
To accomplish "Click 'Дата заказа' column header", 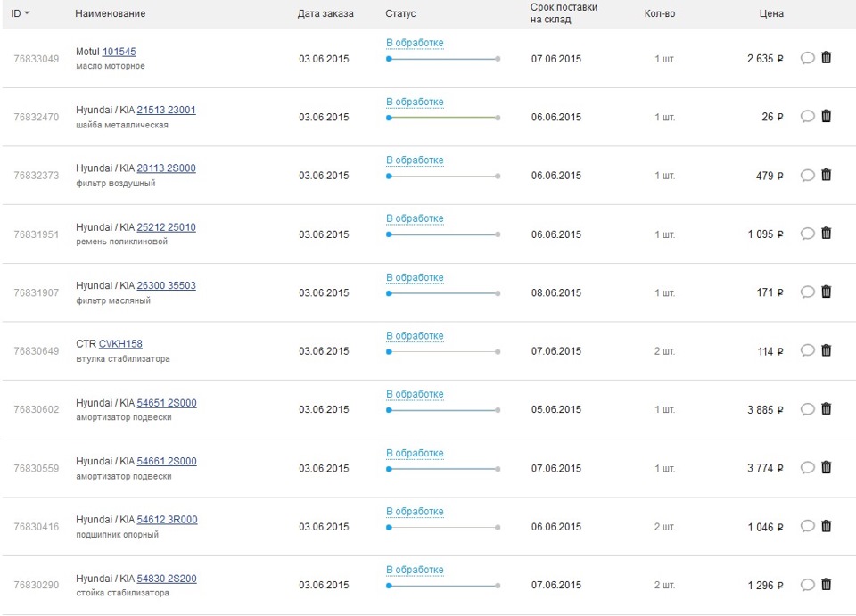I will click(325, 13).
